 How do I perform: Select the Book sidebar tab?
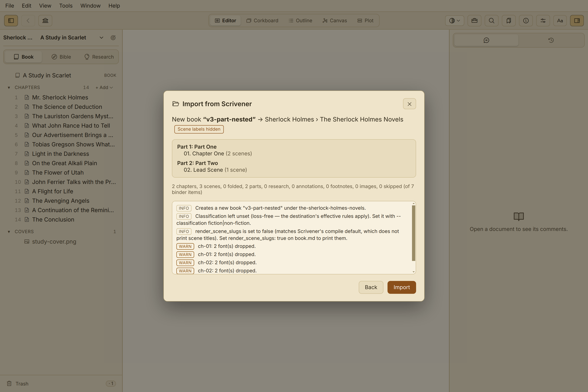coord(23,57)
